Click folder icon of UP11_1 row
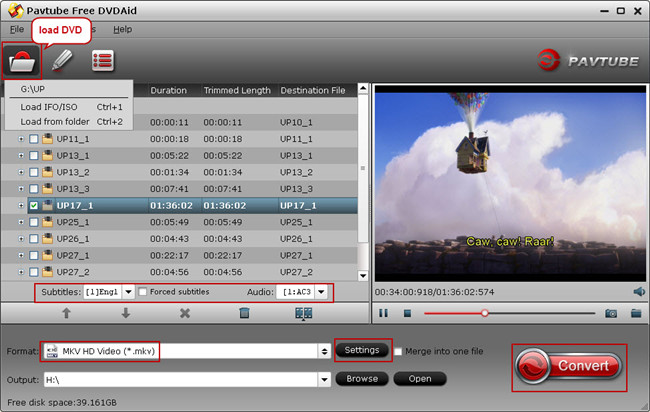This screenshot has width=650, height=412. 48,139
